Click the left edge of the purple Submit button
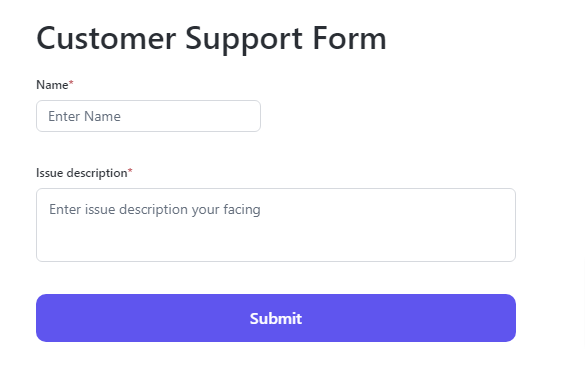Viewport: 585px width, 374px height. pyautogui.click(x=45, y=318)
